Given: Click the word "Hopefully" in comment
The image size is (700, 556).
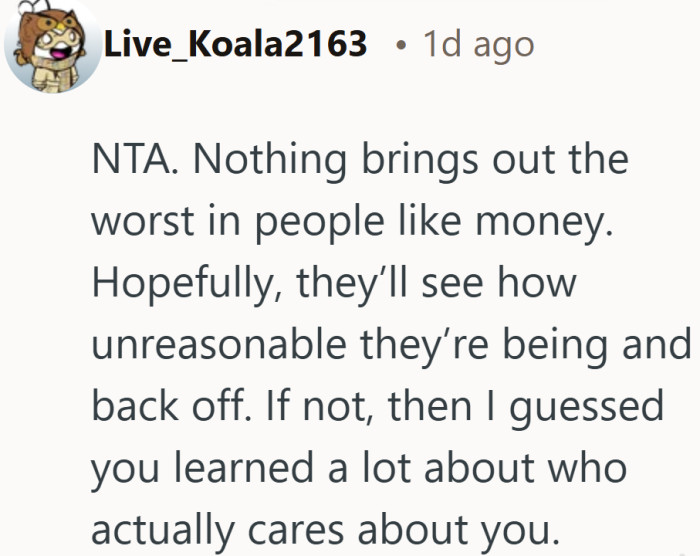Looking at the screenshot, I should (176, 285).
